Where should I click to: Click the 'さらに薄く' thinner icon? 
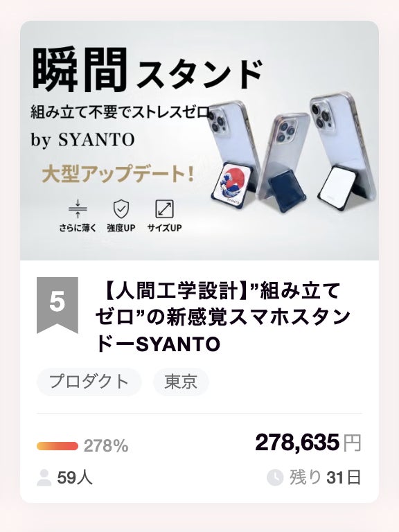pos(78,209)
